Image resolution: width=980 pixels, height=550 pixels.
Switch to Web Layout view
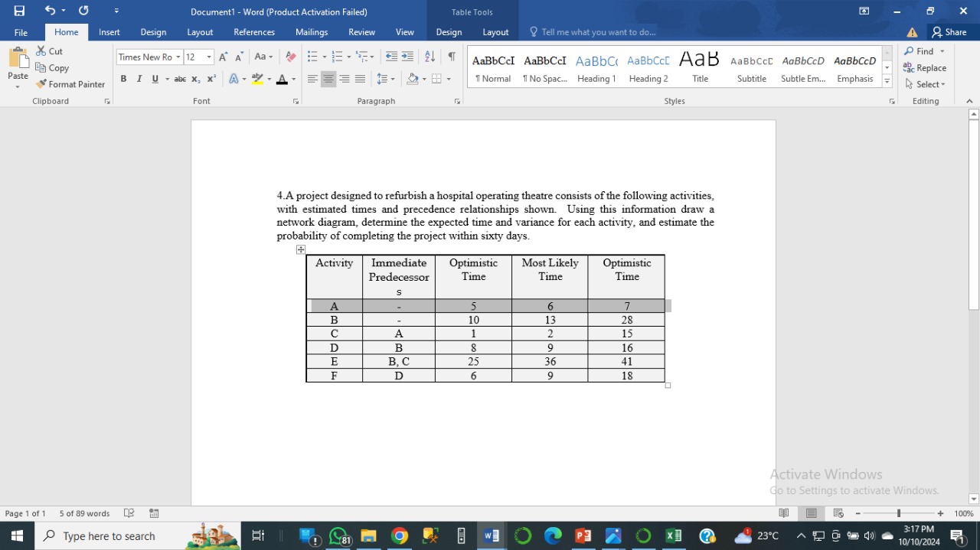click(x=838, y=513)
